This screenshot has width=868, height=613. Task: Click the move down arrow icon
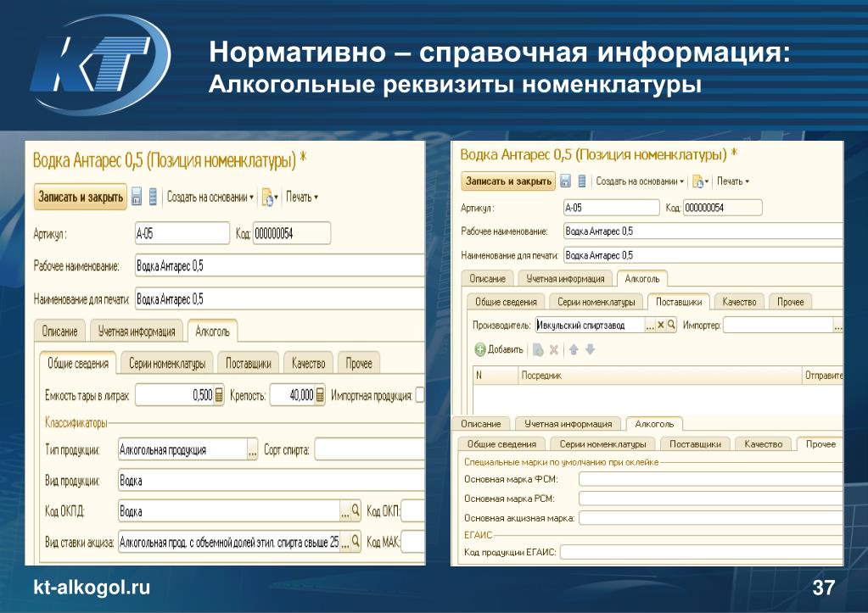(590, 349)
